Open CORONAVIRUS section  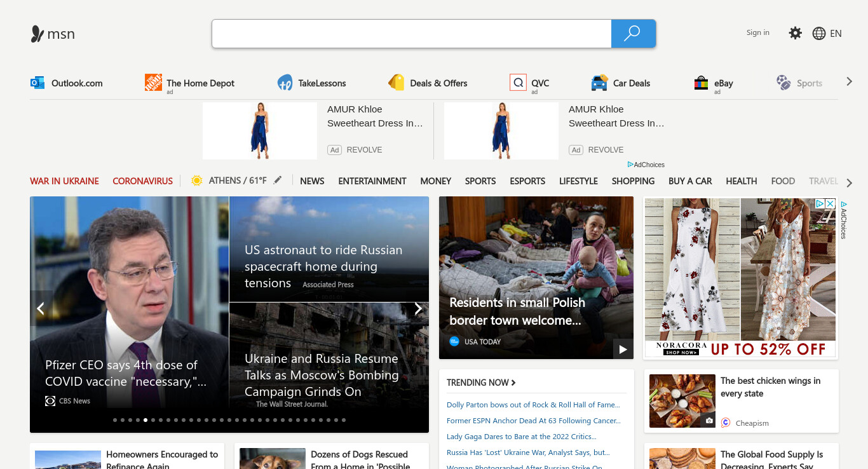142,181
